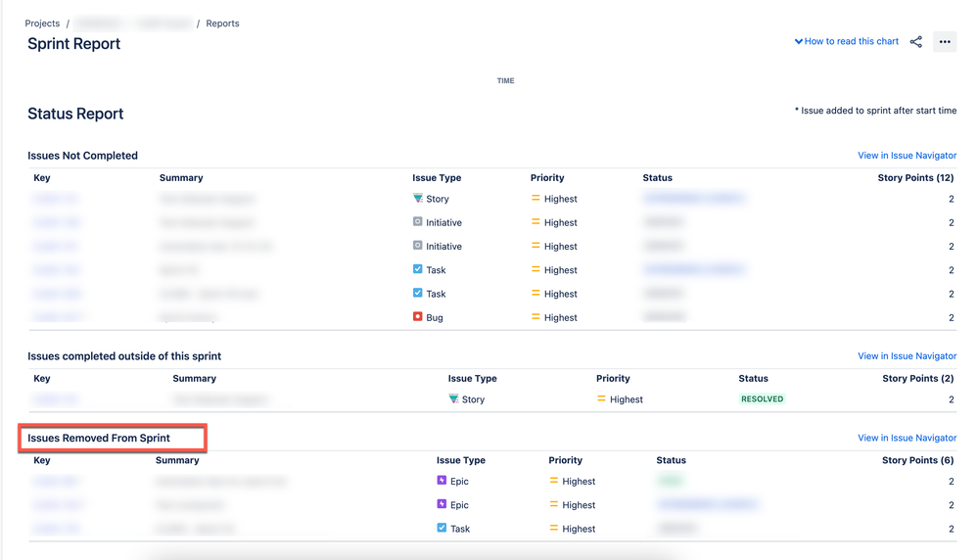978x560 pixels.
Task: Expand the How to read this chart chevron
Action: pyautogui.click(x=799, y=42)
